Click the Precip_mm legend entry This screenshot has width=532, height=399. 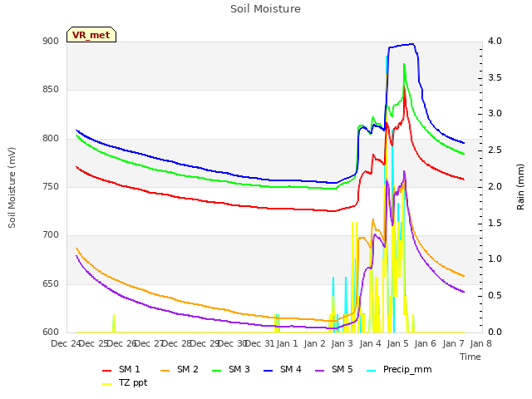[399, 369]
